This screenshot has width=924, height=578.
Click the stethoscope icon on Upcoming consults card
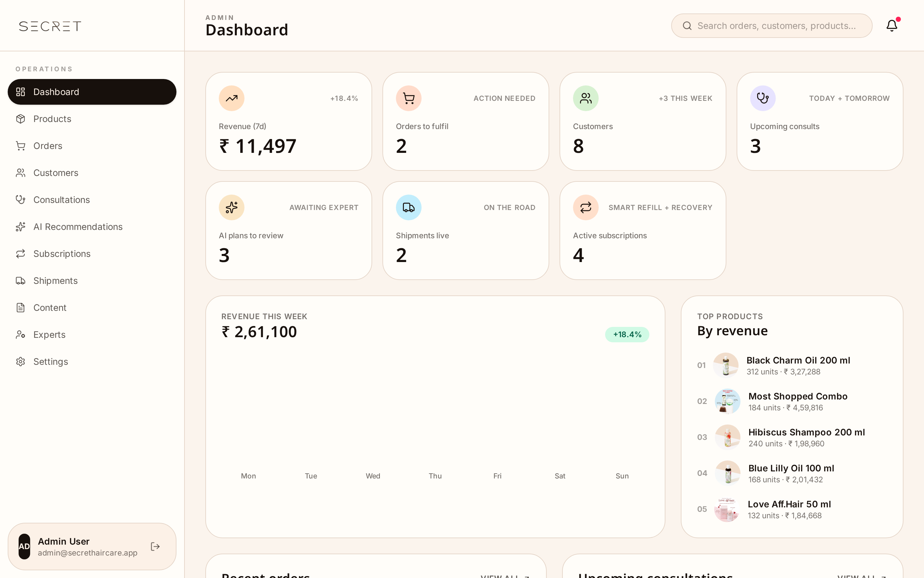(763, 98)
